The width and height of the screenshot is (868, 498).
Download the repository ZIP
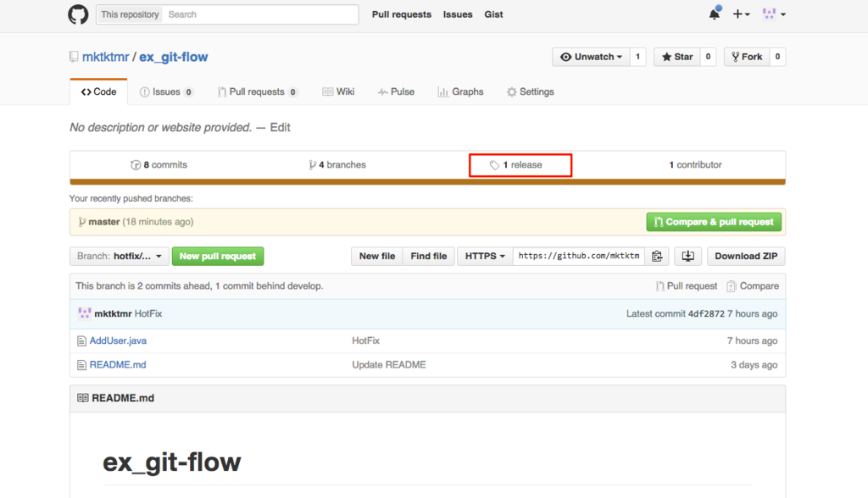tap(746, 256)
